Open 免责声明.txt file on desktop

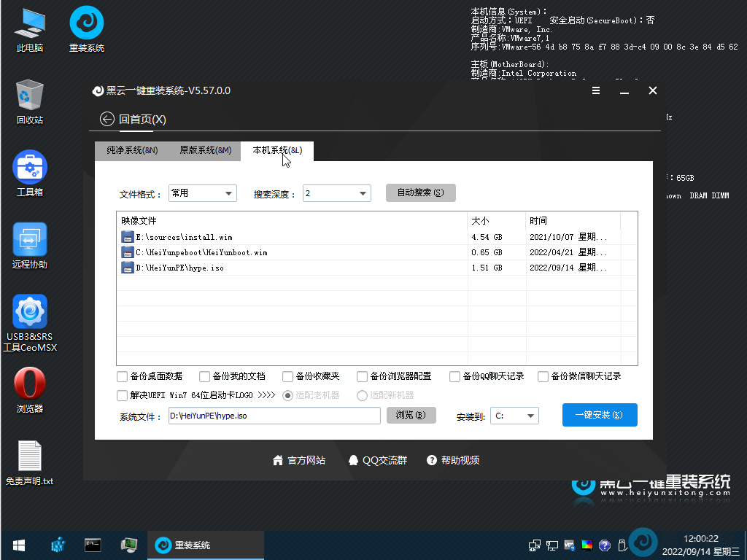tap(30, 457)
